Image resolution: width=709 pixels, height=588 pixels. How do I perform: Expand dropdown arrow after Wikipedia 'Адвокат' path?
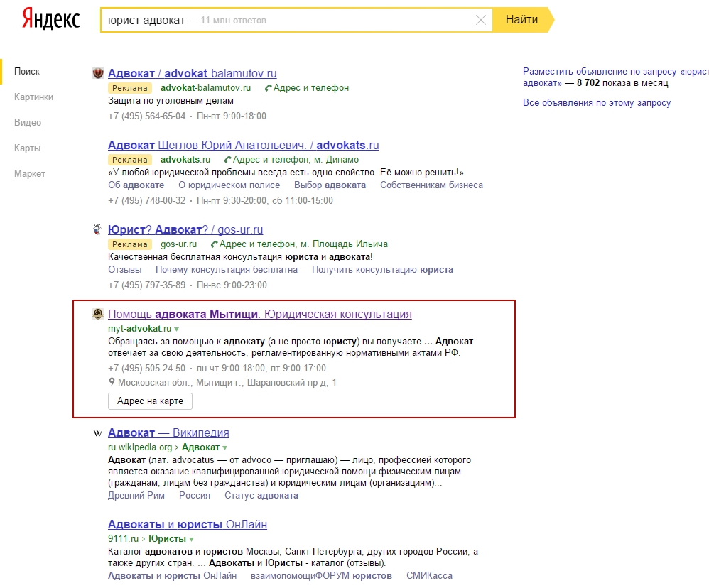pyautogui.click(x=224, y=447)
